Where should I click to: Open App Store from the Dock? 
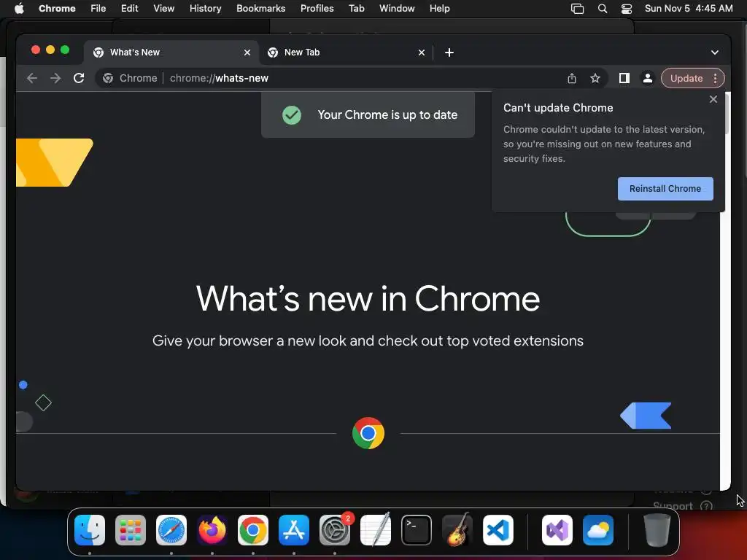(294, 530)
